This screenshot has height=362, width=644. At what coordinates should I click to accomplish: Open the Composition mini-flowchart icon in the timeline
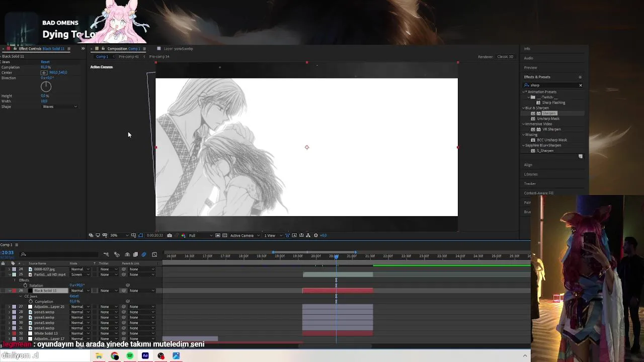106,254
